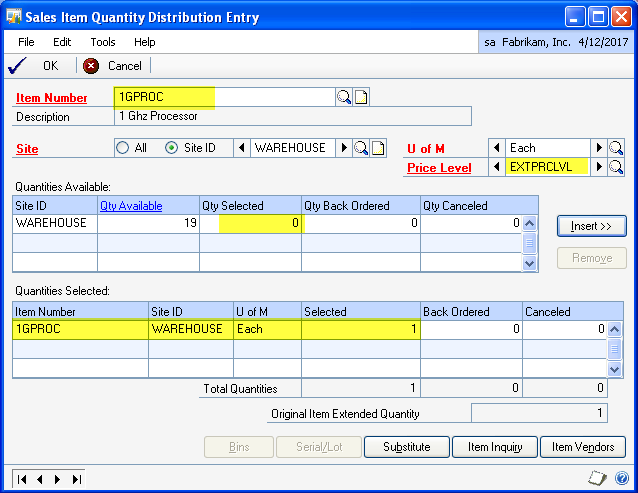
Task: Click Qty Canceled cell in WAREHOUSE row
Action: pyautogui.click(x=471, y=223)
